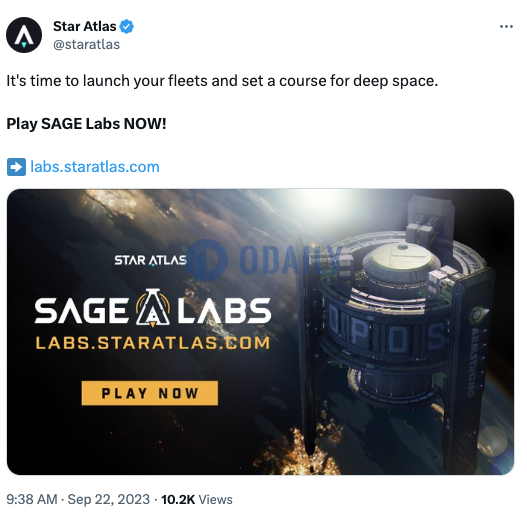
Task: Click the blue right-arrow emoji
Action: (16, 167)
